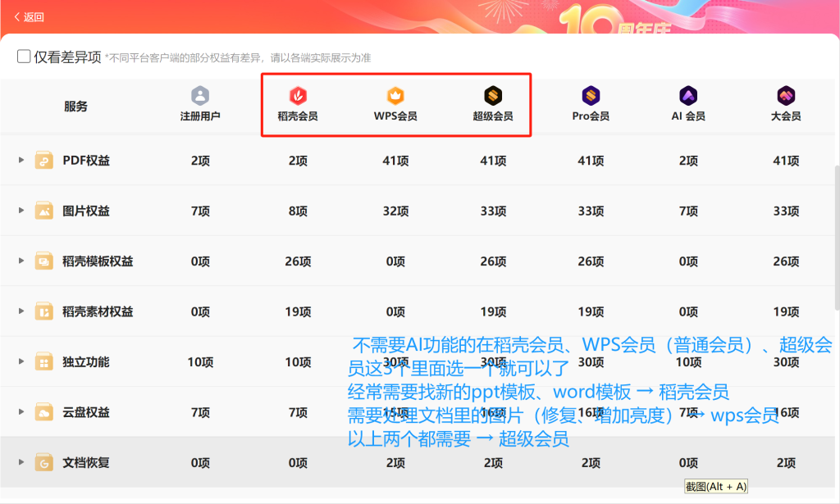The image size is (840, 504).
Task: Click the 文档恢复 row label
Action: [x=86, y=462]
